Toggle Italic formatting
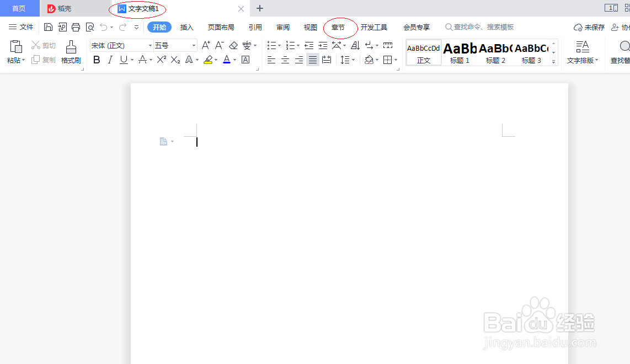Screen dimensions: 630x364 tap(110, 60)
